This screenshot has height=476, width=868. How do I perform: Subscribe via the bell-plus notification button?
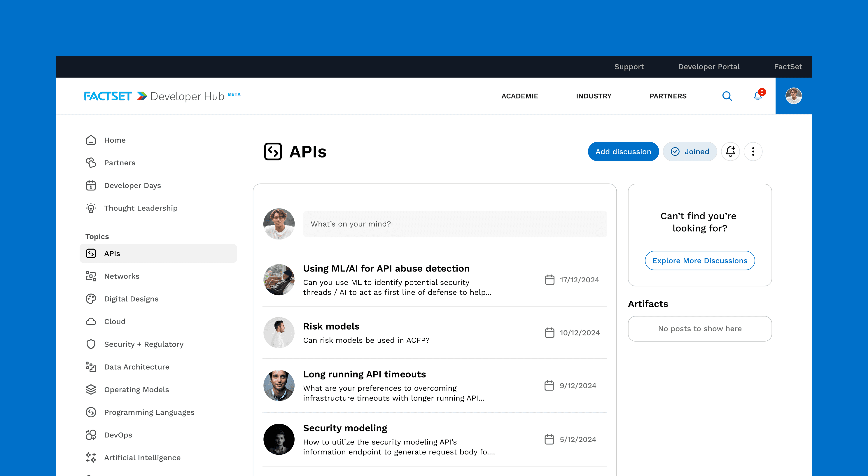(731, 152)
